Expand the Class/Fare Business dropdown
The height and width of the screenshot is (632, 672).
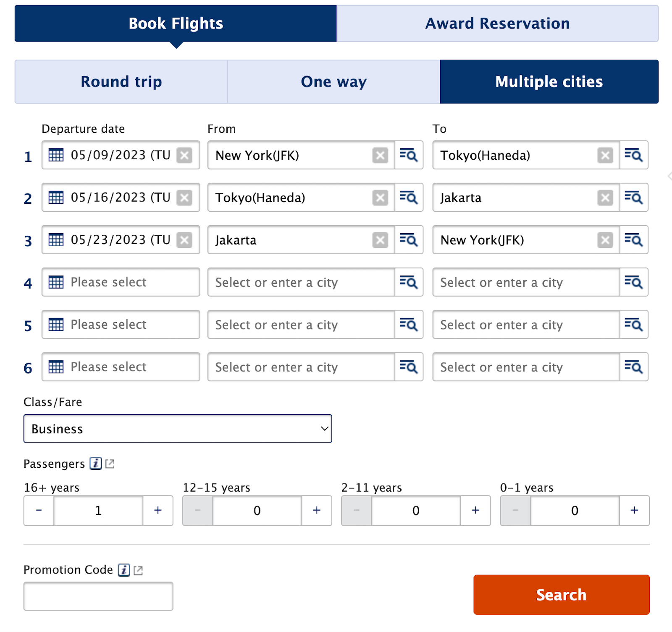[x=178, y=429]
